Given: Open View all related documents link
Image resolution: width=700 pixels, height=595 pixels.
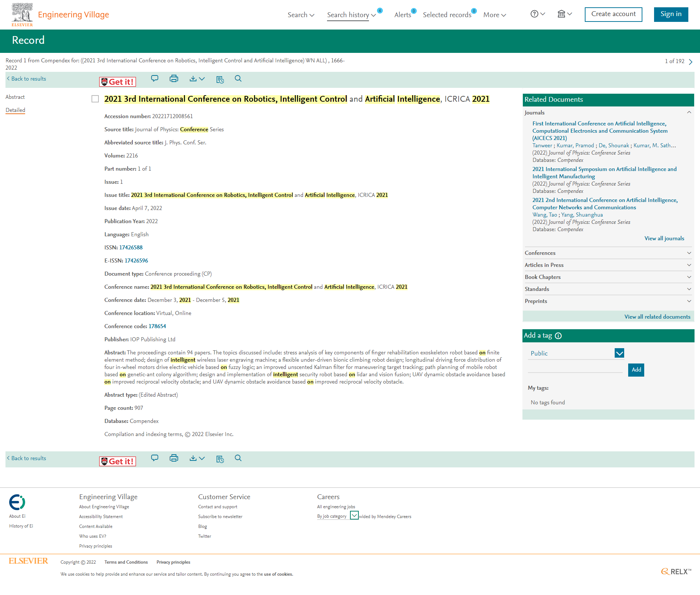Looking at the screenshot, I should (x=657, y=317).
